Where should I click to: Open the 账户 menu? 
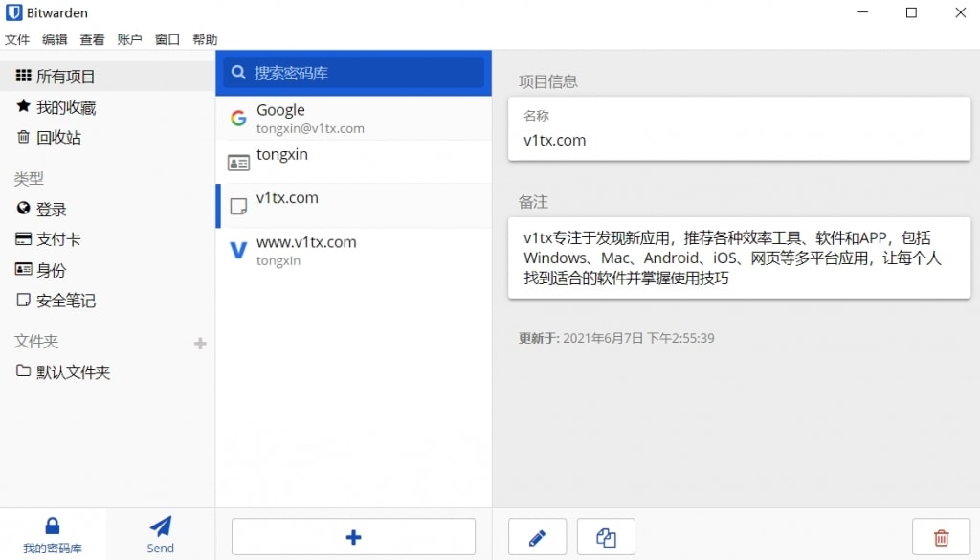click(129, 40)
